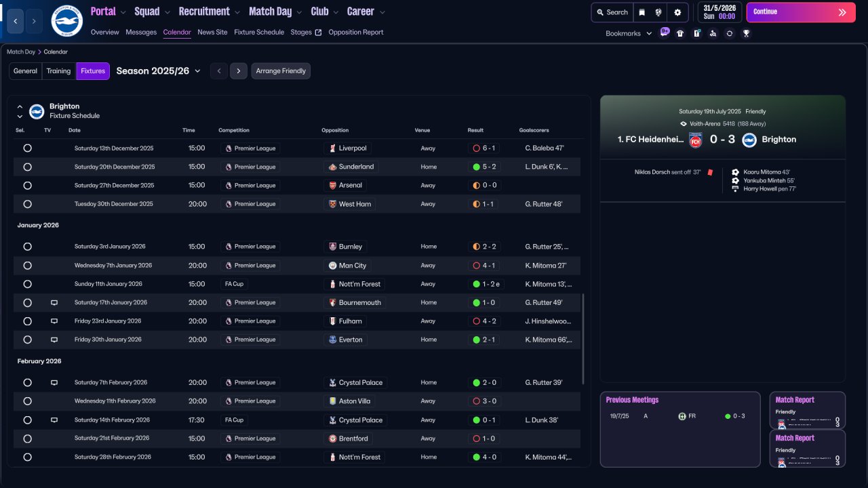Screen dimensions: 868x488
Task: Expand the Recruitment menu dropdown
Action: point(236,12)
